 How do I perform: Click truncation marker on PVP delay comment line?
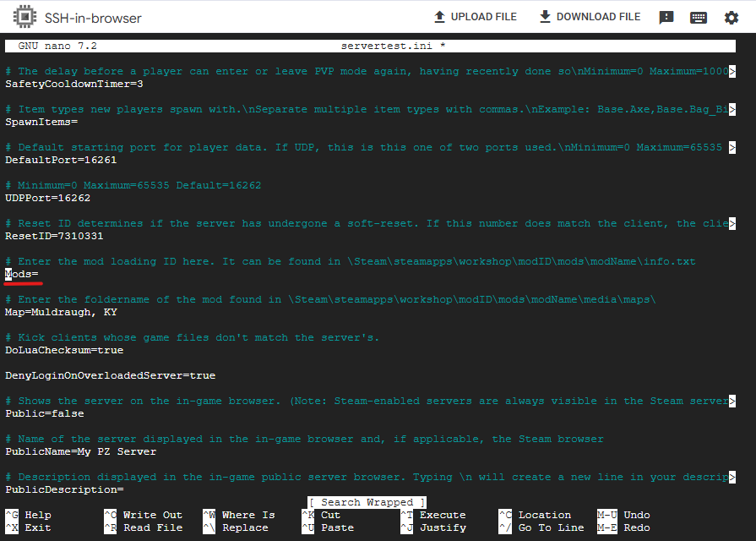[732, 71]
